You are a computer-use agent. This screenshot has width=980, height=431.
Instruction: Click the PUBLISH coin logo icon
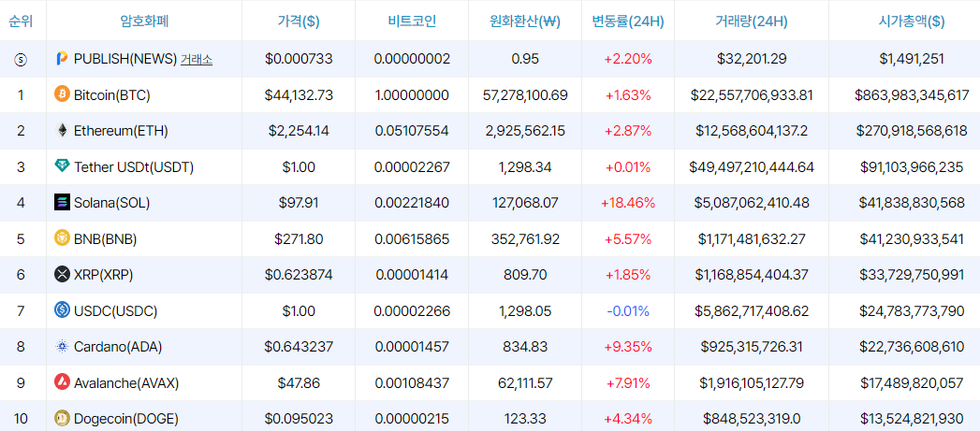(62, 59)
